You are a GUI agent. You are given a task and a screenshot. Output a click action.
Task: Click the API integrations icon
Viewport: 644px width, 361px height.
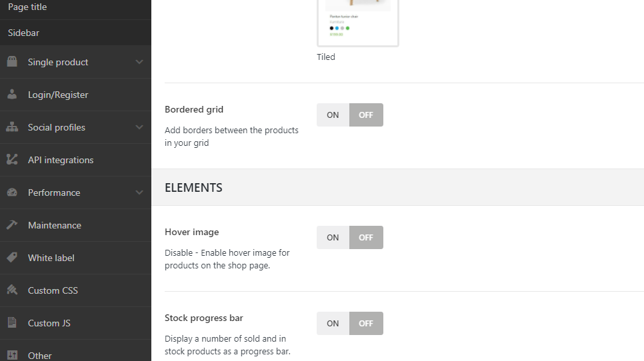pos(12,160)
